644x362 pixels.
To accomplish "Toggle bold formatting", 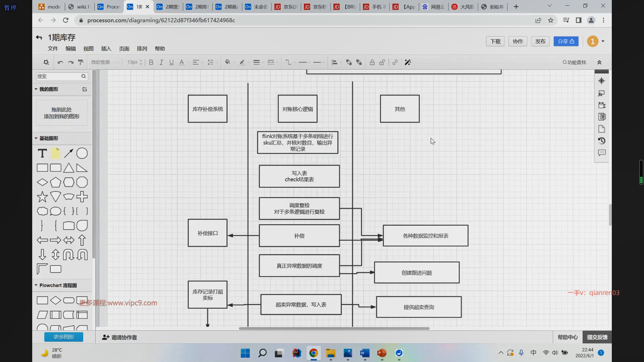I will [x=151, y=62].
